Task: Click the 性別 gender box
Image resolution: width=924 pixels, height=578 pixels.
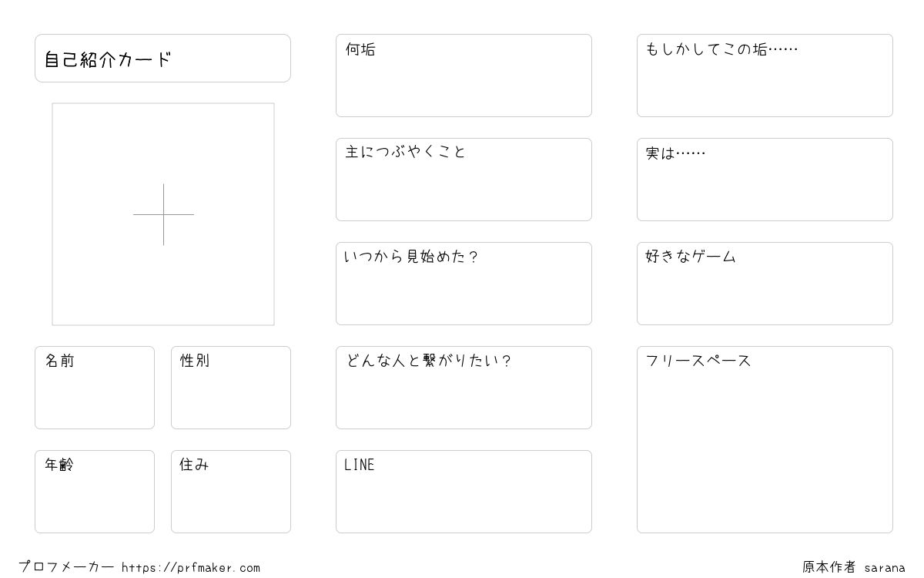Action: (231, 388)
